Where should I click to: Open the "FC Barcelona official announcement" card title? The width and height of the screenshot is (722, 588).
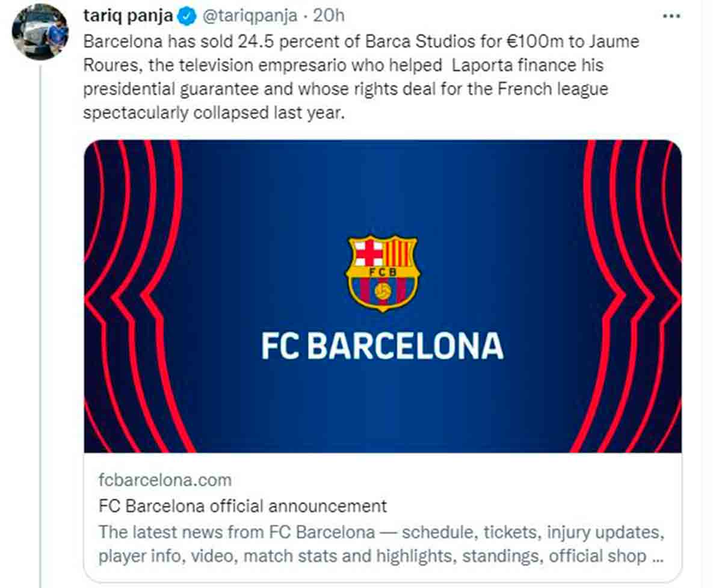(x=242, y=506)
